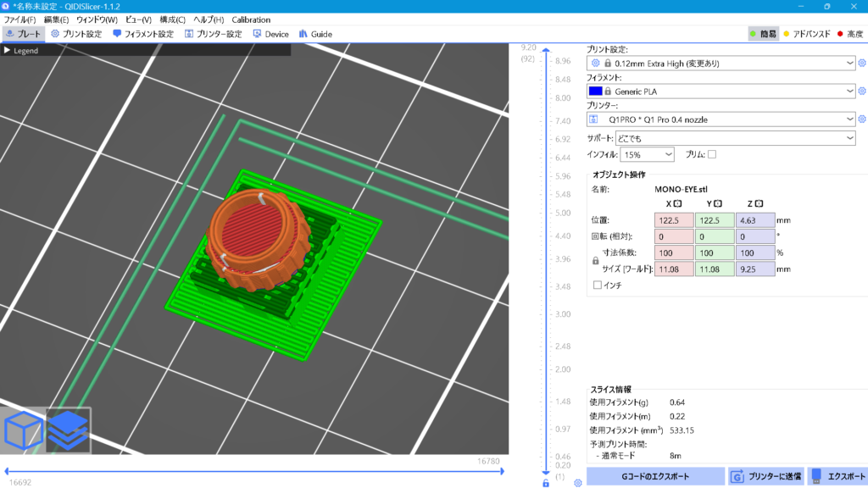This screenshot has height=488, width=868.
Task: Select 簡易 (simple) mode
Action: click(x=762, y=34)
